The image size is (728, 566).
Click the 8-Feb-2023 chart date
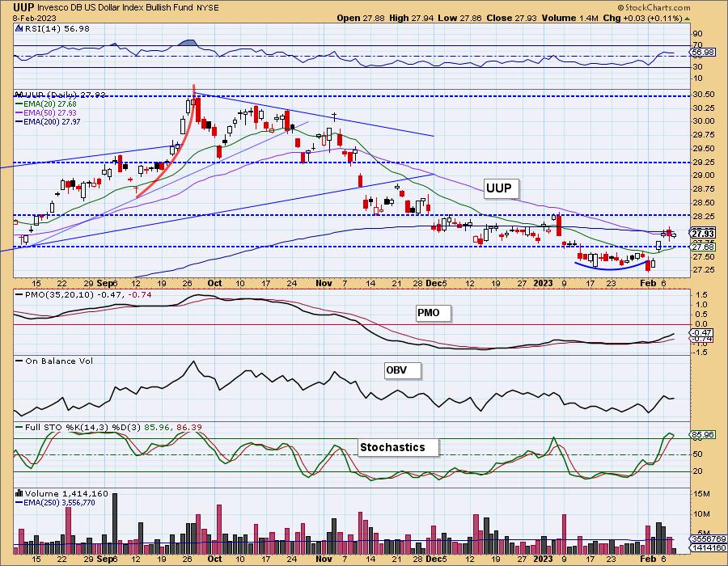point(35,18)
